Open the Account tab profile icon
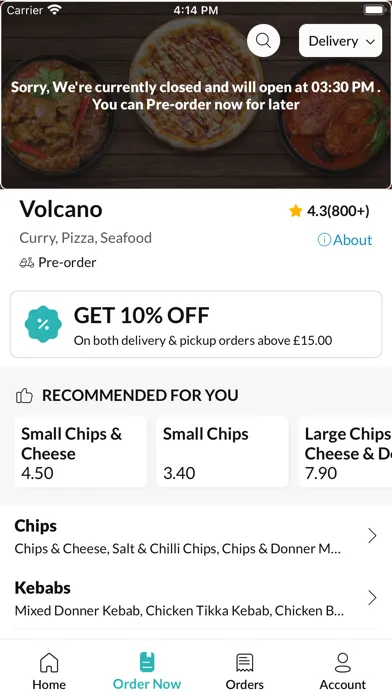Image resolution: width=392 pixels, height=696 pixels. pyautogui.click(x=343, y=663)
